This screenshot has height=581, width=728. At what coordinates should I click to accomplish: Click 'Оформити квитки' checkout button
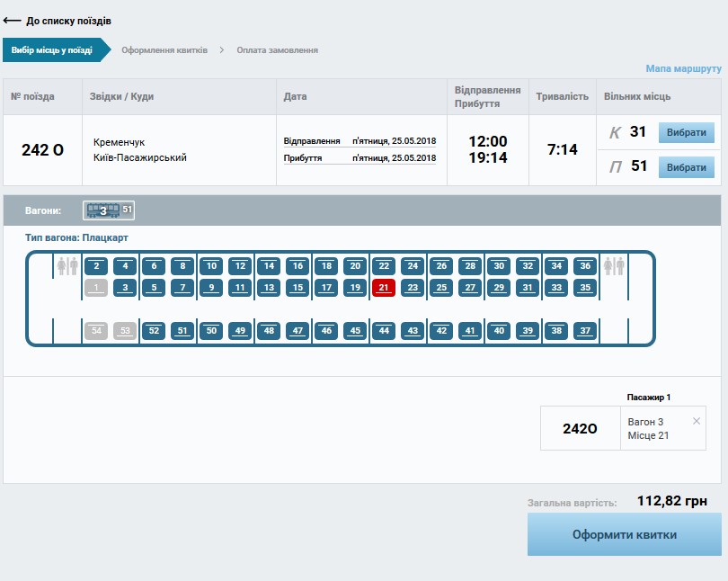point(624,534)
